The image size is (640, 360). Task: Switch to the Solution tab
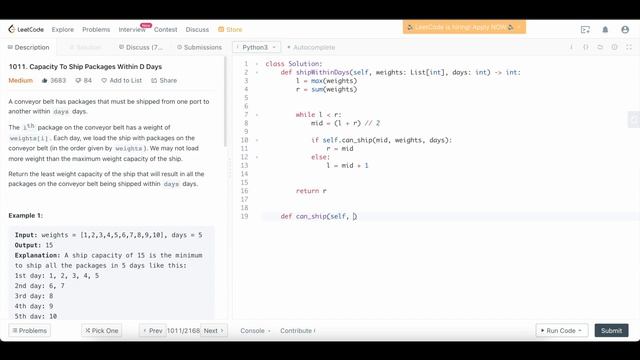pos(85,47)
